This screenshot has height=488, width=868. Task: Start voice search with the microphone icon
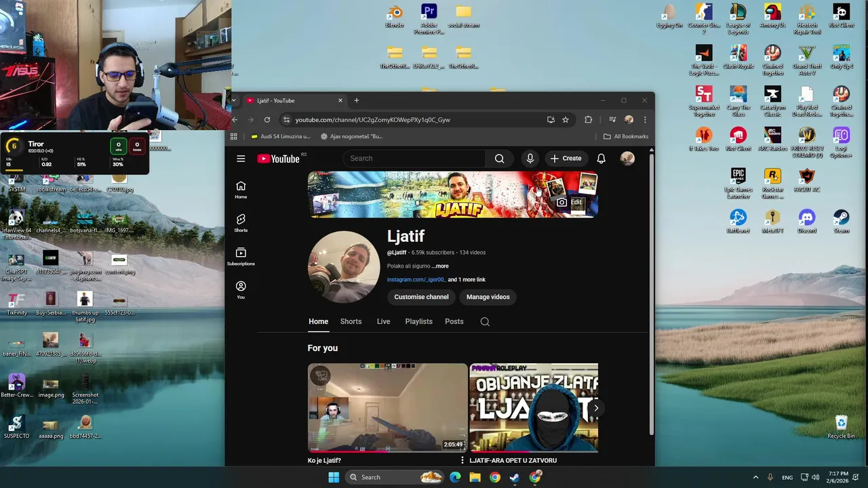[x=530, y=159]
